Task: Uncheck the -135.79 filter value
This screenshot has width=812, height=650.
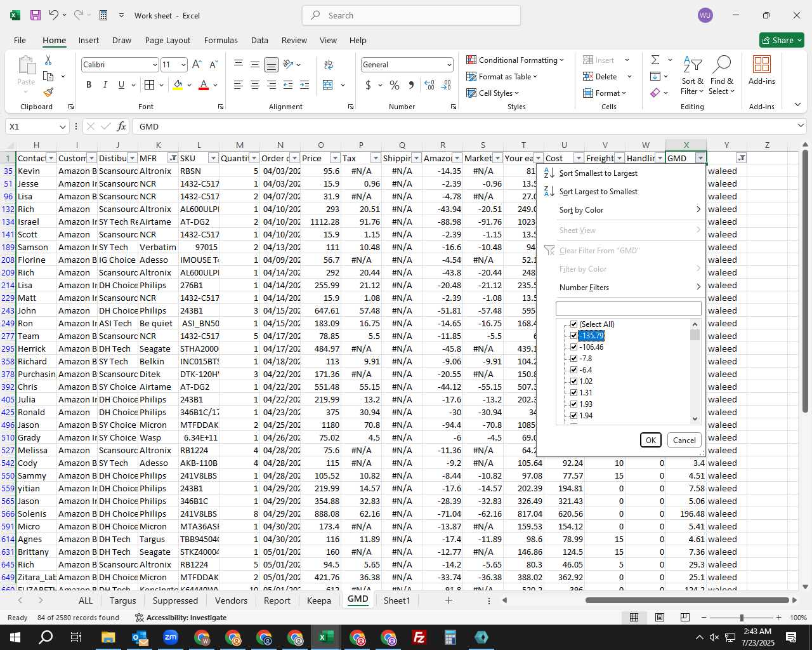Action: (573, 335)
